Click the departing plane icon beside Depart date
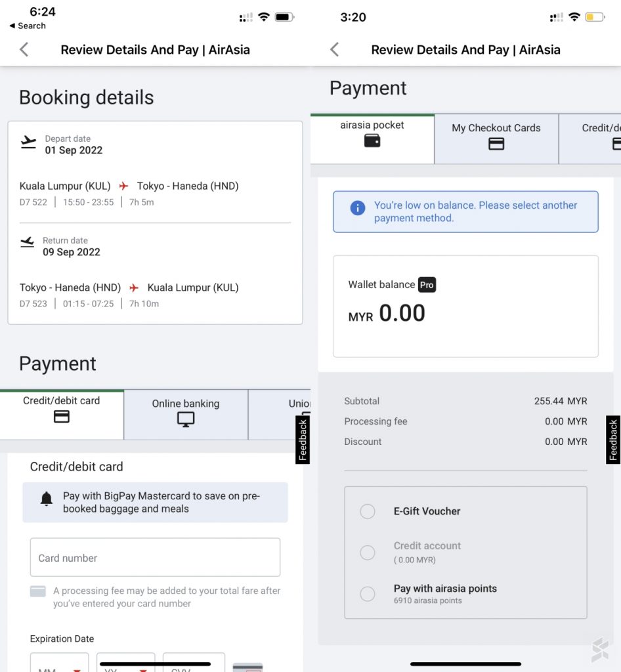The width and height of the screenshot is (621, 672). click(x=28, y=142)
